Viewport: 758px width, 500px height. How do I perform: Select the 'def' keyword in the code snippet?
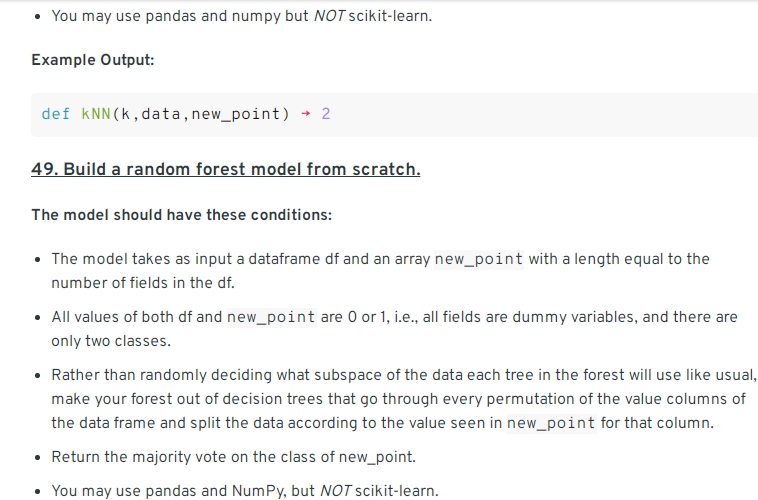coord(56,114)
